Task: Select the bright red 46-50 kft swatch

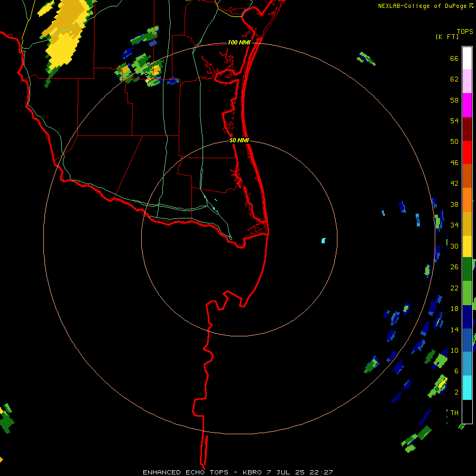Action: point(467,152)
